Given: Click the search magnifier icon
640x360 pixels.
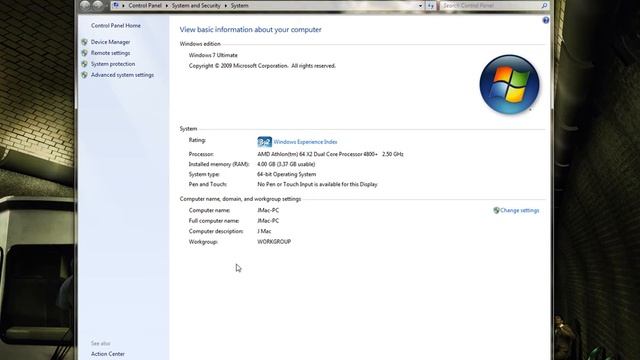Looking at the screenshot, I should 544,6.
